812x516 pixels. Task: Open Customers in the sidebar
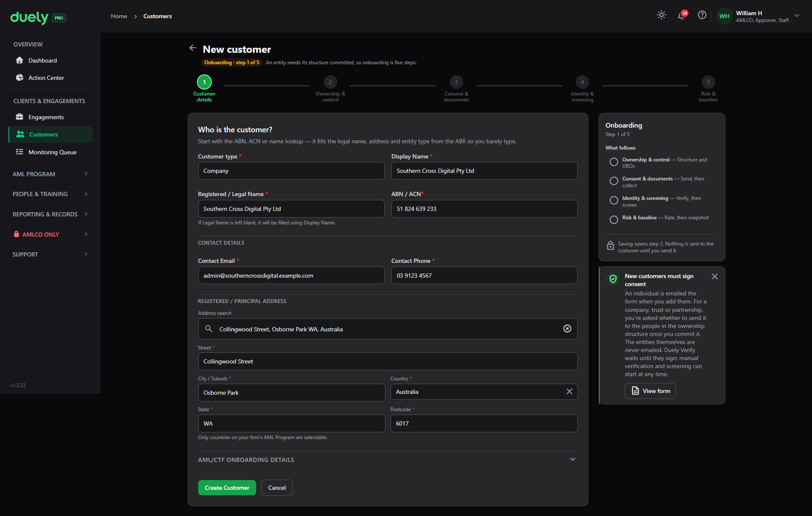pos(50,134)
